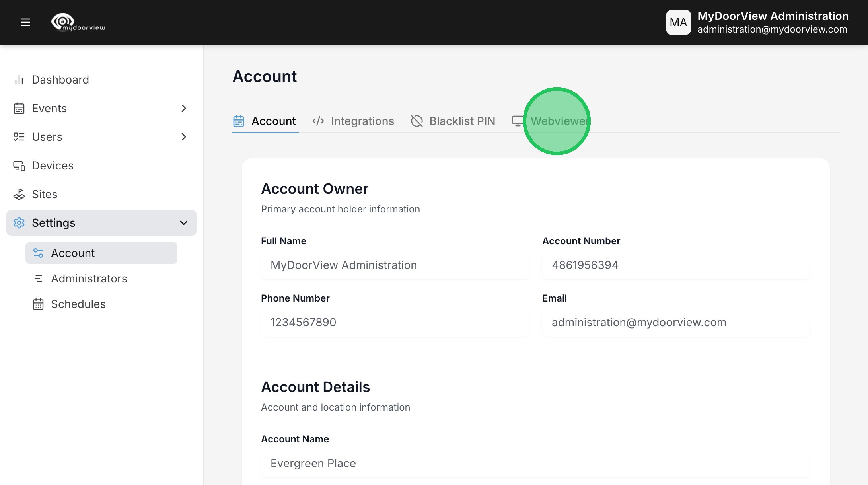Switch to the Integrations tab
The height and width of the screenshot is (485, 868).
353,121
